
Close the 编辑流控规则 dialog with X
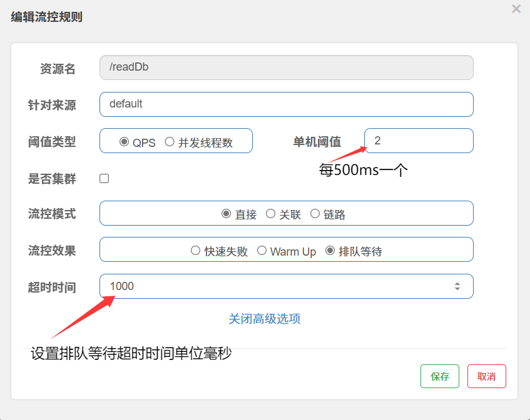tap(516, 9)
